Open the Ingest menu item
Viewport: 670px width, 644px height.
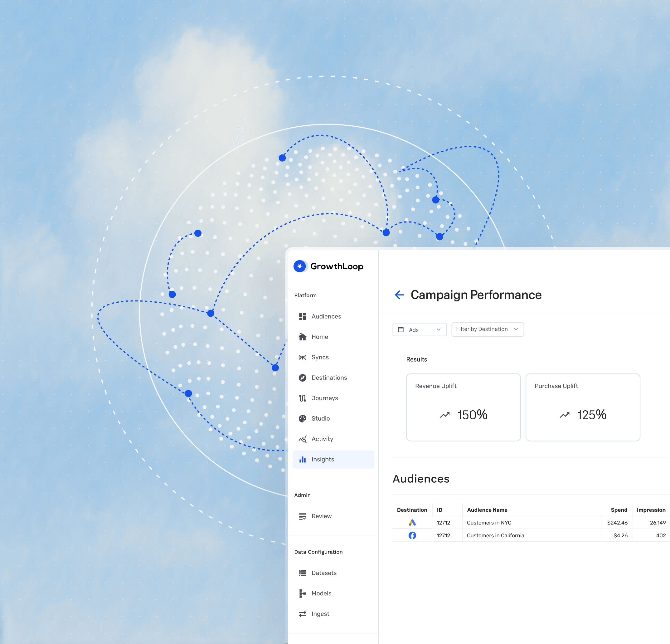tap(320, 614)
